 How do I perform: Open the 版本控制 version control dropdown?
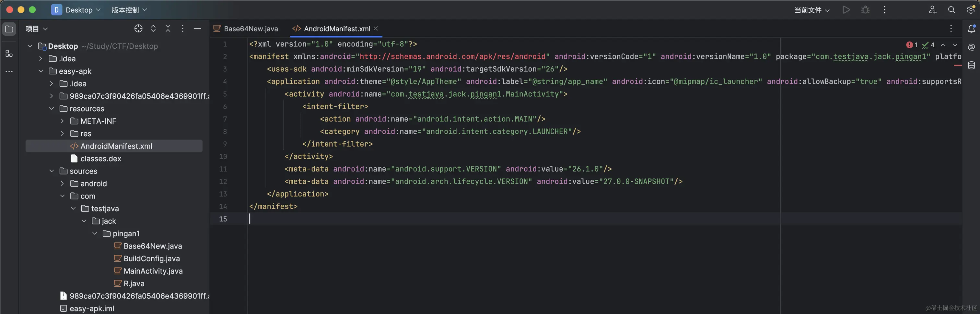[129, 10]
